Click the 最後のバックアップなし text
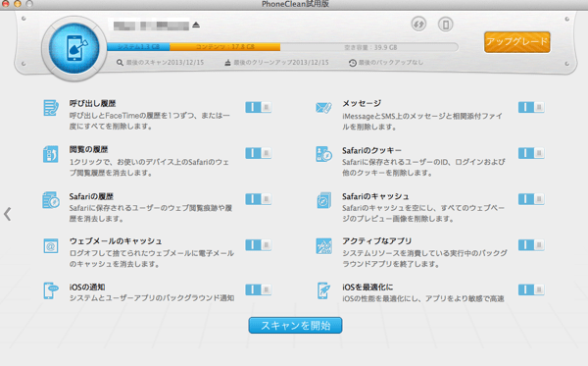The image size is (588, 366). (x=391, y=63)
